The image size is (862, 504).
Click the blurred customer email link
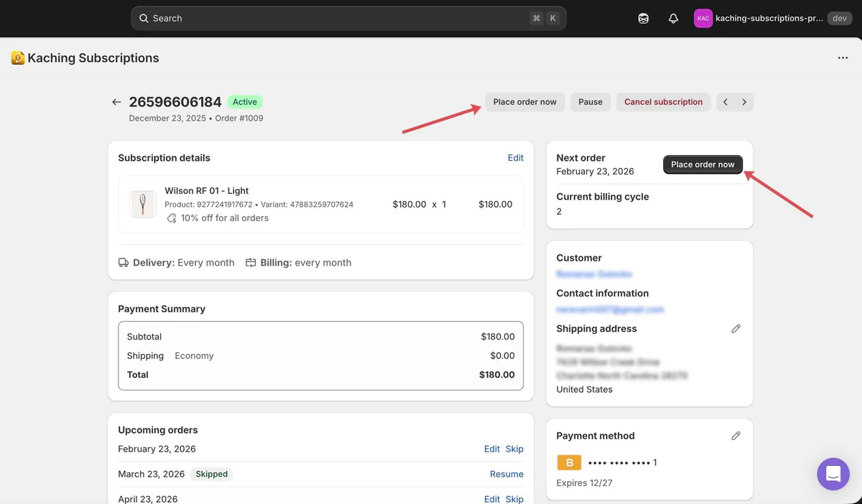610,309
